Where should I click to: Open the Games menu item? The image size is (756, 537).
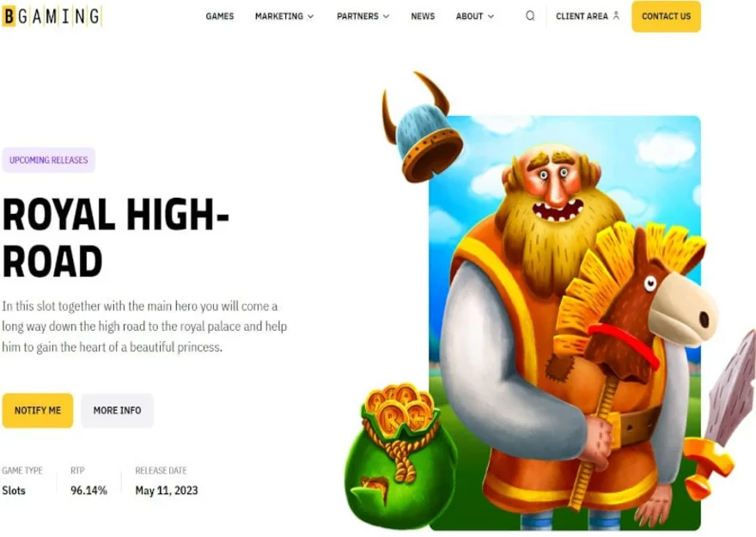pos(219,16)
